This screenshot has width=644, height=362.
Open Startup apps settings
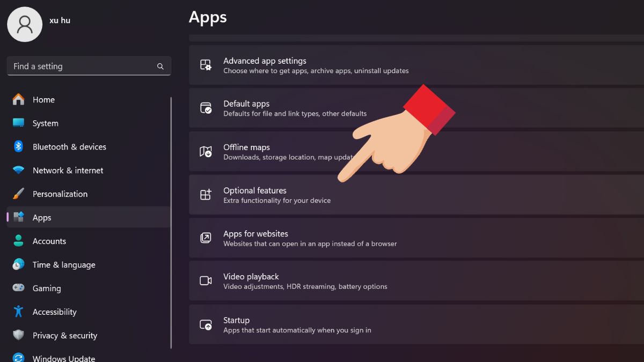(x=416, y=324)
